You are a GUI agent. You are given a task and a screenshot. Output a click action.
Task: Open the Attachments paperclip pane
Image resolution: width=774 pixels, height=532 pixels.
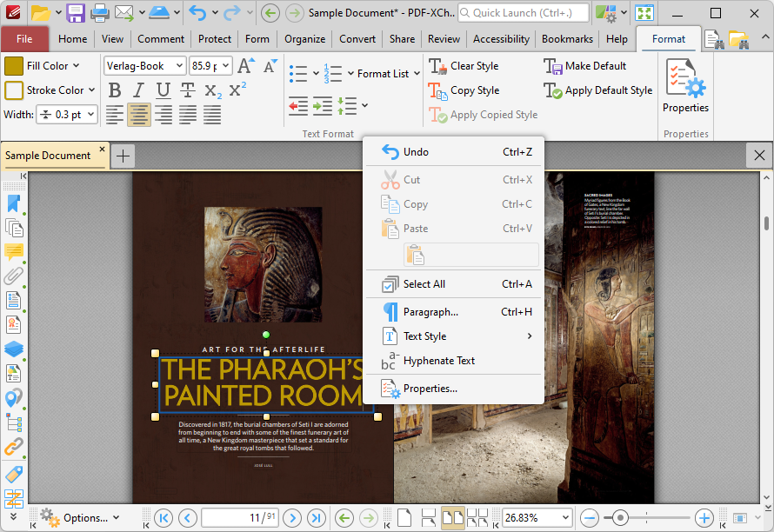coord(14,276)
